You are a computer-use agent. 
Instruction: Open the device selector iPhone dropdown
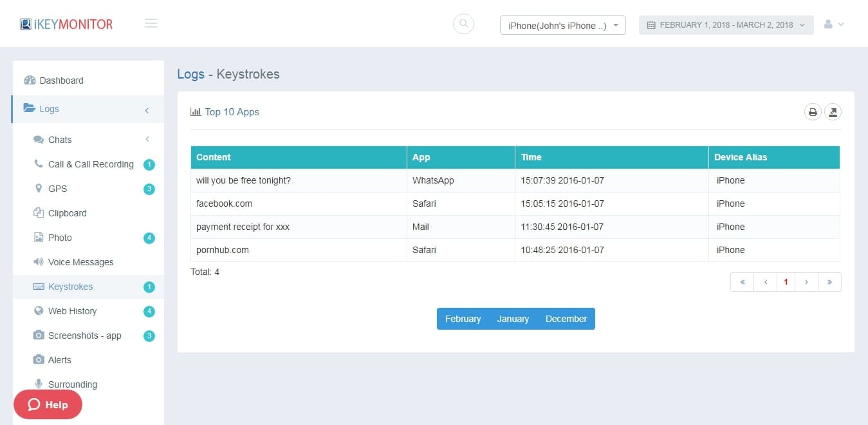563,25
